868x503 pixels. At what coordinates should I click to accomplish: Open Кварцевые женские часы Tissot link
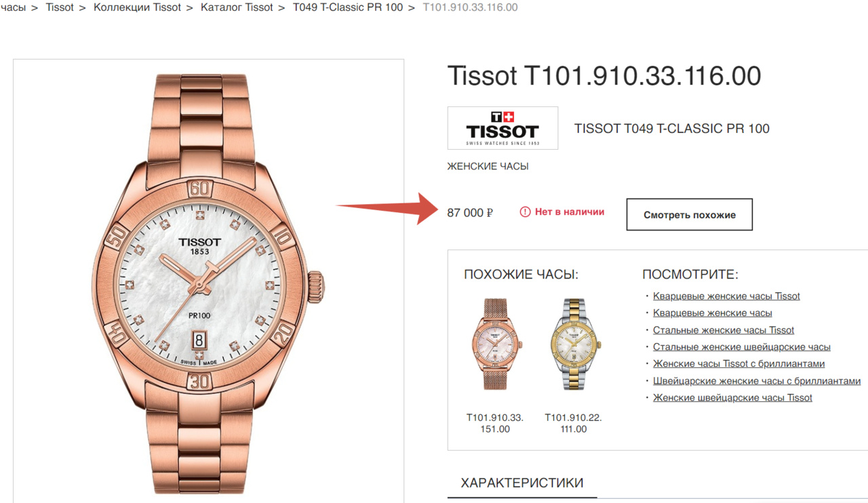(726, 296)
